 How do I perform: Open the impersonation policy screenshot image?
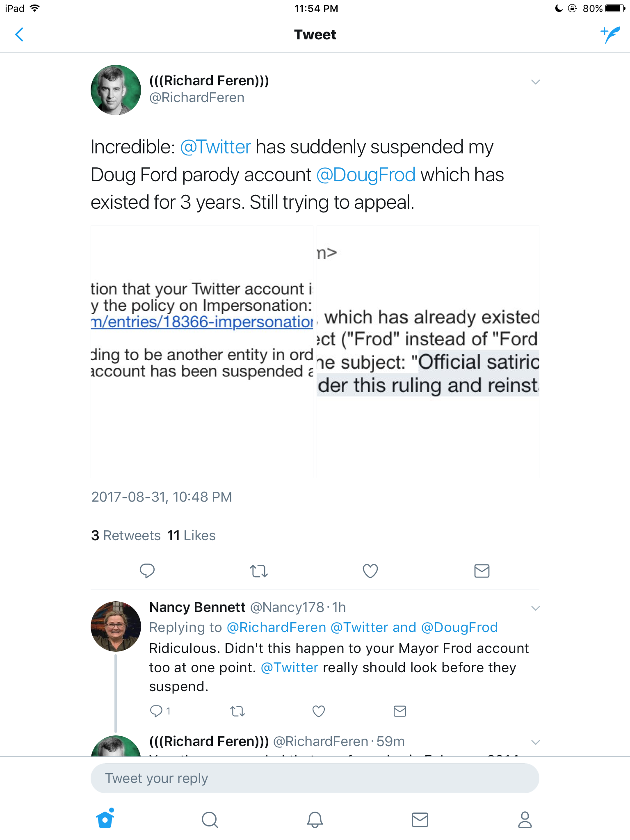(x=202, y=352)
